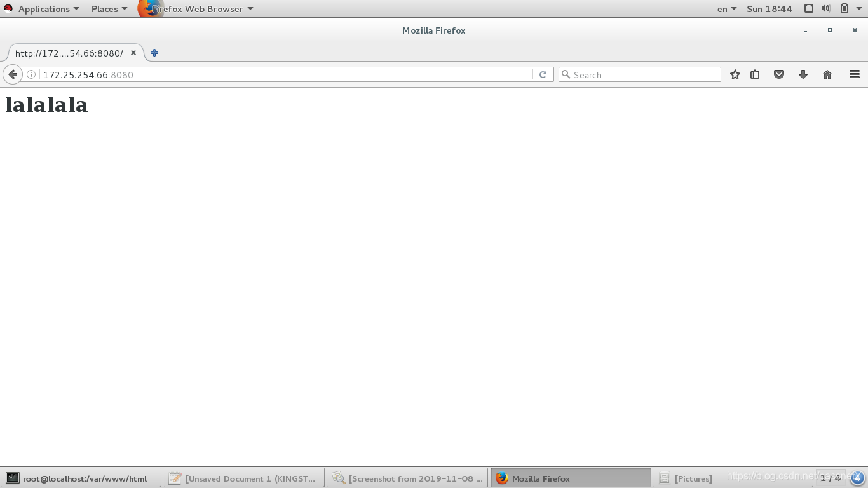Switch to root@localhost:/var/www/html terminal in taskbar
The height and width of the screenshot is (488, 868).
(81, 478)
